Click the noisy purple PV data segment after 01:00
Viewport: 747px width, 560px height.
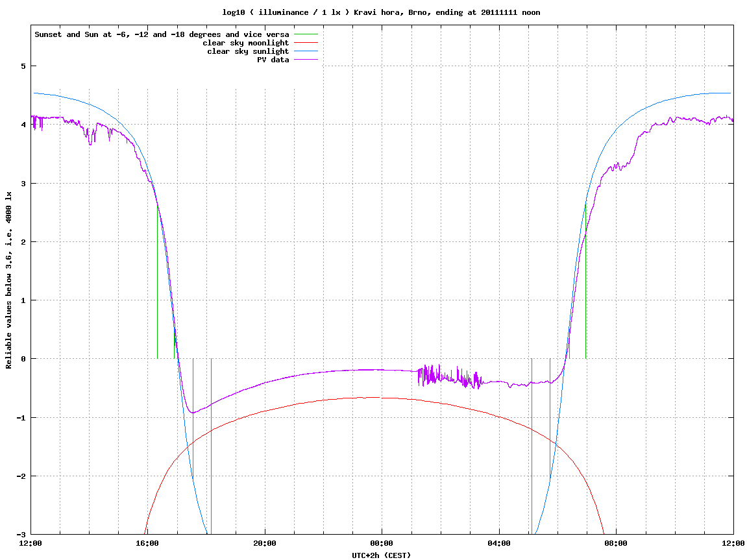coord(450,376)
